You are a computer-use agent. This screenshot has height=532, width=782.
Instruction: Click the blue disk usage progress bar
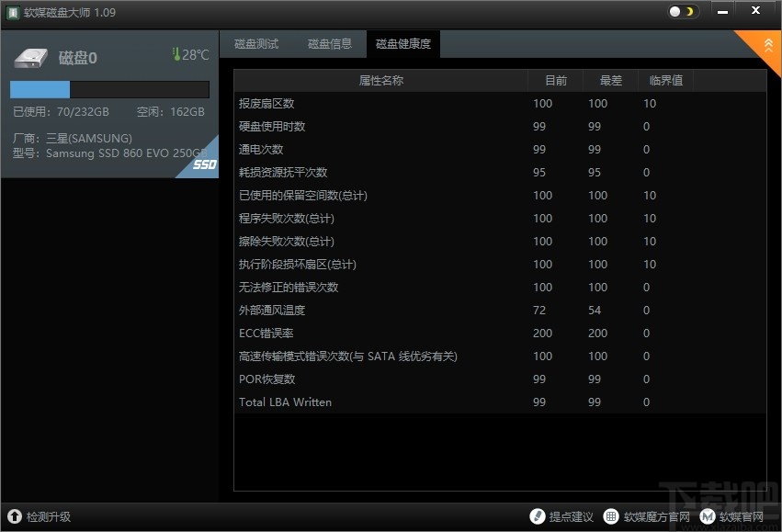point(39,89)
